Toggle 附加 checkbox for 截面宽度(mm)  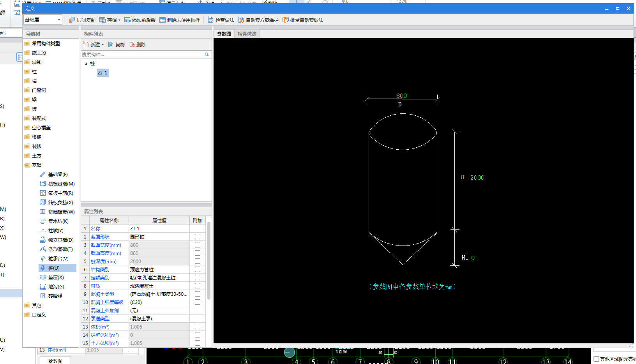pyautogui.click(x=198, y=245)
